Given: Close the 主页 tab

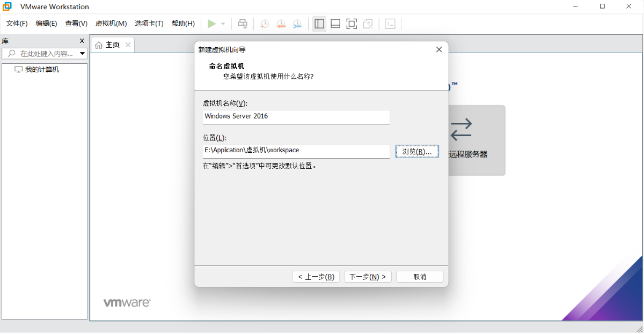Looking at the screenshot, I should click(x=128, y=45).
